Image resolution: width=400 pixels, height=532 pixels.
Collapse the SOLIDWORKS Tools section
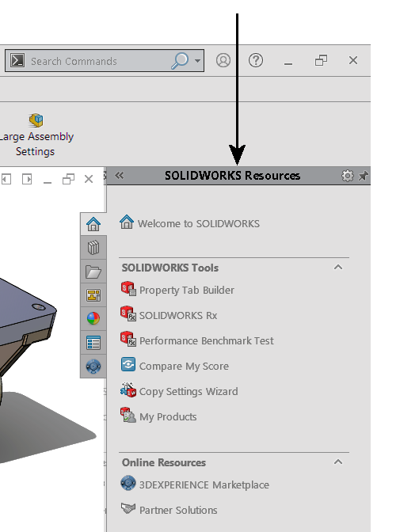point(338,268)
